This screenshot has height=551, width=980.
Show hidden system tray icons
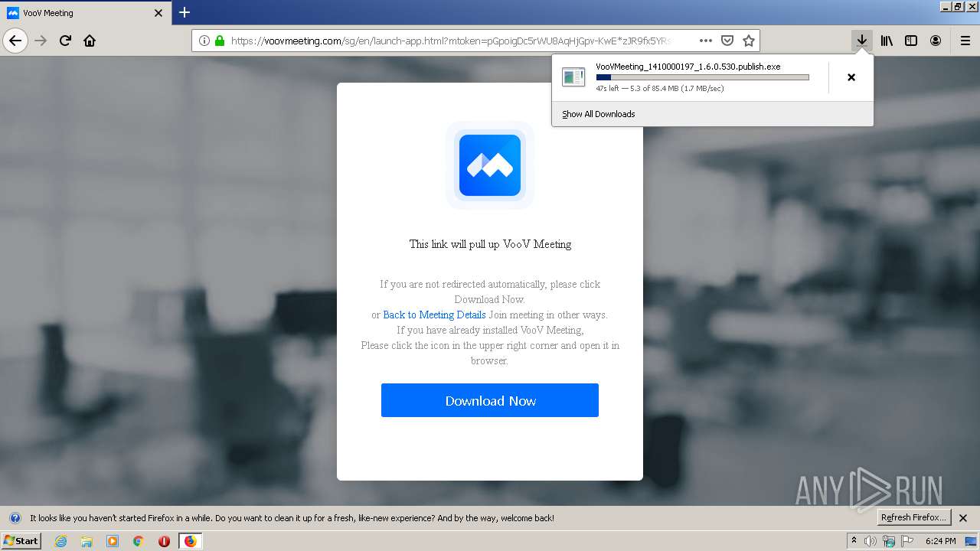[x=854, y=541]
